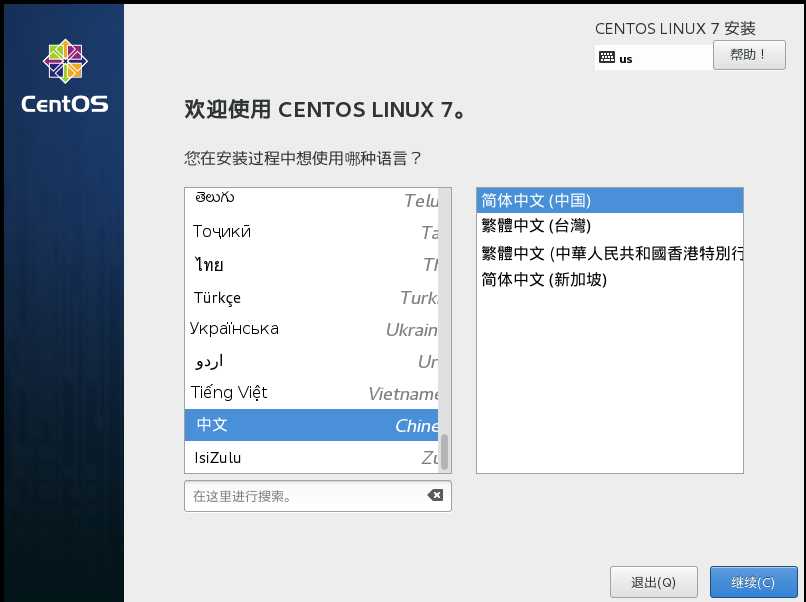
Task: Select the Тоҷикӣ language row
Action: (x=312, y=232)
